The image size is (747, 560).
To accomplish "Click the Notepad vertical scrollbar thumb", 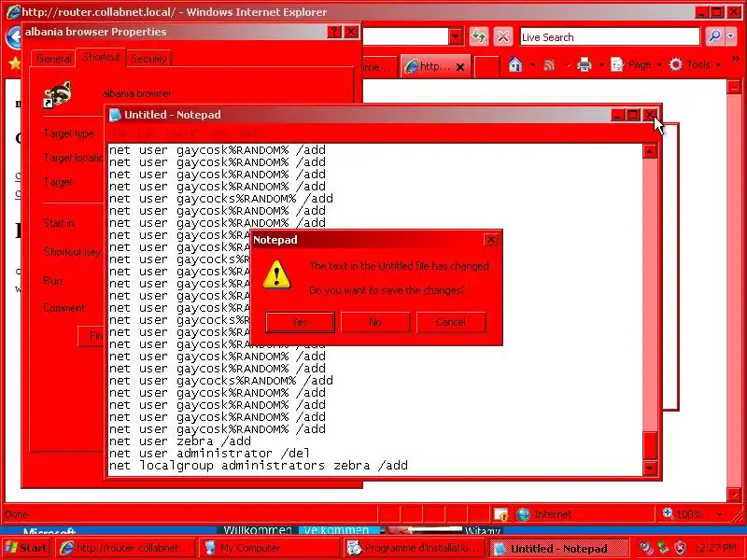I will coord(650,445).
